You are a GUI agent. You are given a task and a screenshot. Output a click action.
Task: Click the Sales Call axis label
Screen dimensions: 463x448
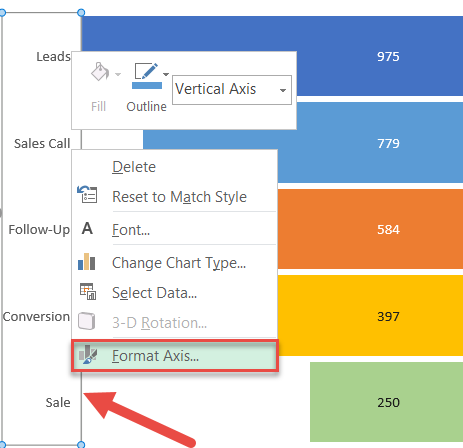[x=42, y=144]
